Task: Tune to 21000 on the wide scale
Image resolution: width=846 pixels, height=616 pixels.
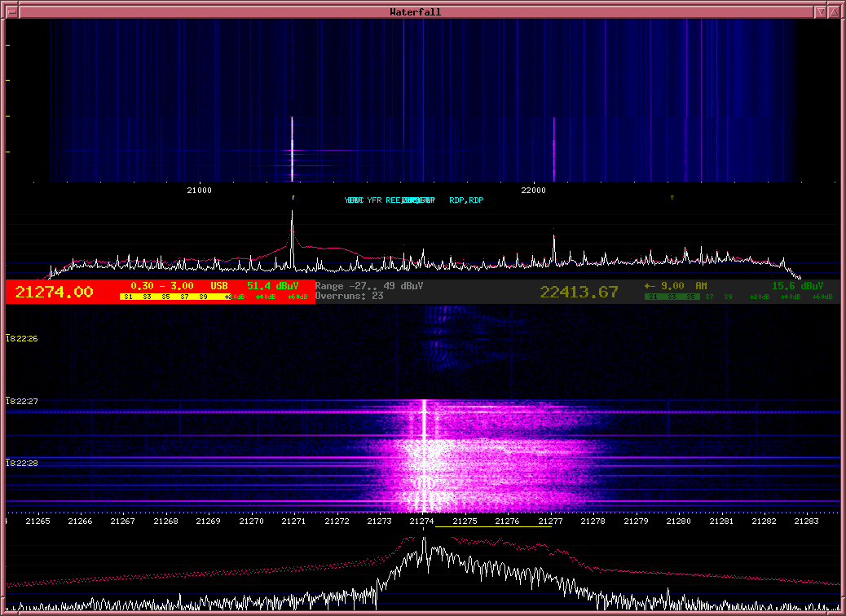Action: 199,191
